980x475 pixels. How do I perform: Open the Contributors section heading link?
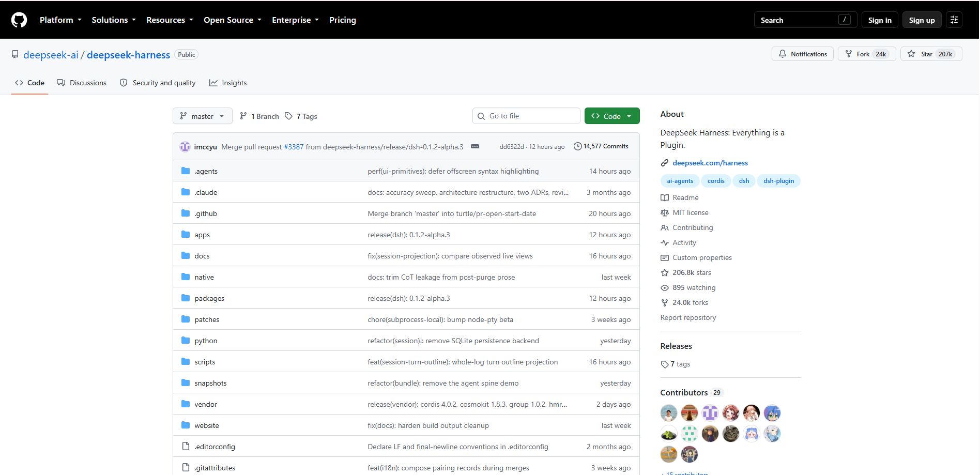(x=692, y=393)
